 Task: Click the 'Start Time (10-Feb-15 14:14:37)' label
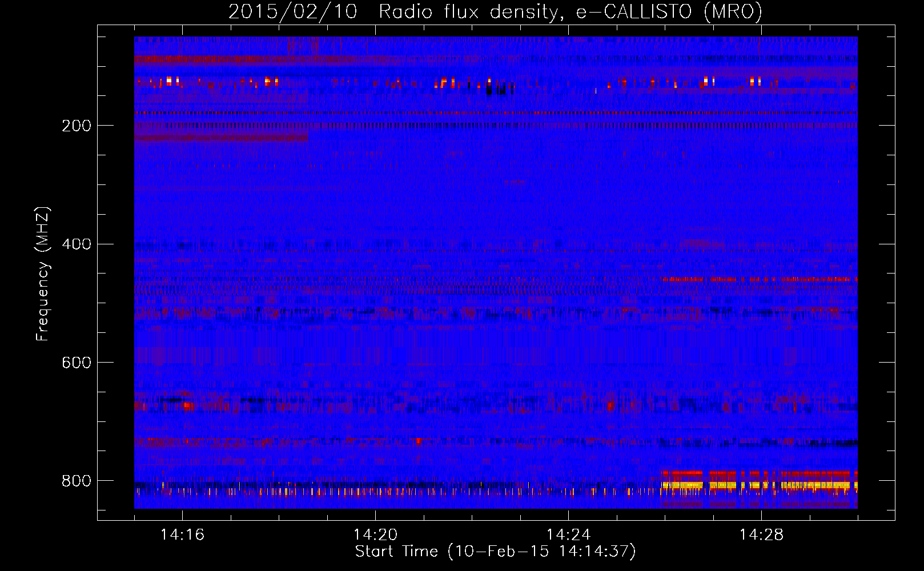(x=495, y=552)
